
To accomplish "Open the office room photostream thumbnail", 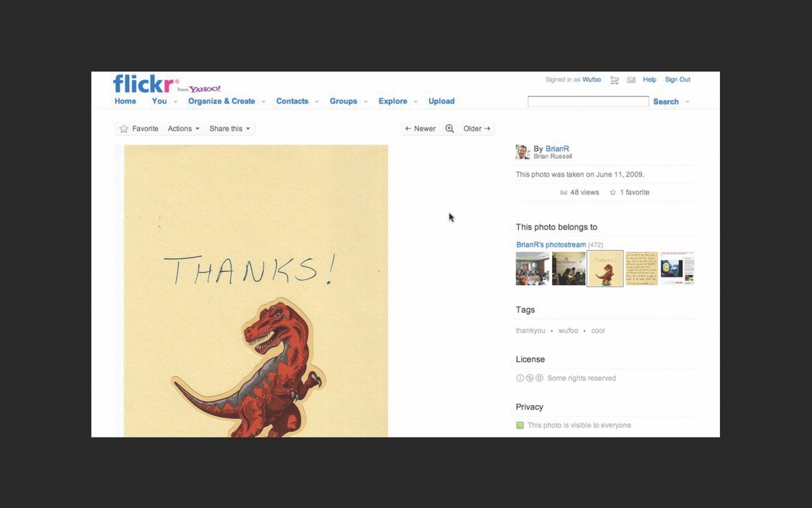I will coord(533,268).
